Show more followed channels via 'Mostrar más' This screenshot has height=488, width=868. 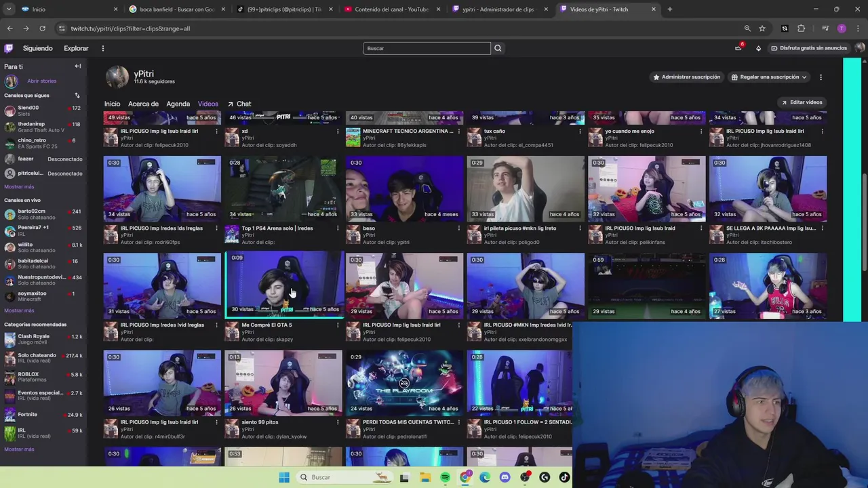(19, 187)
